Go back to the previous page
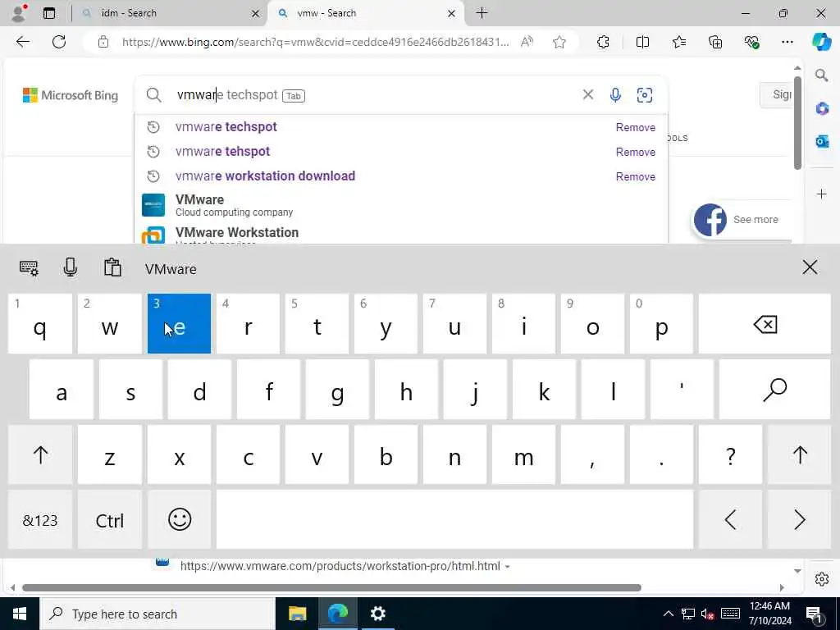 [x=22, y=42]
